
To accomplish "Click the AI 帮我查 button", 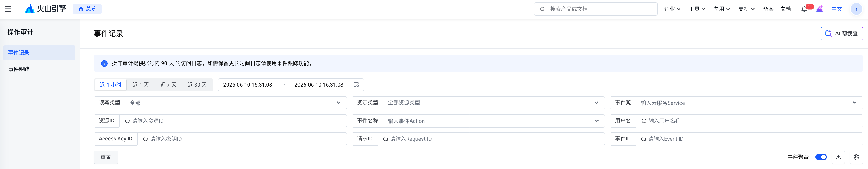I will [841, 34].
